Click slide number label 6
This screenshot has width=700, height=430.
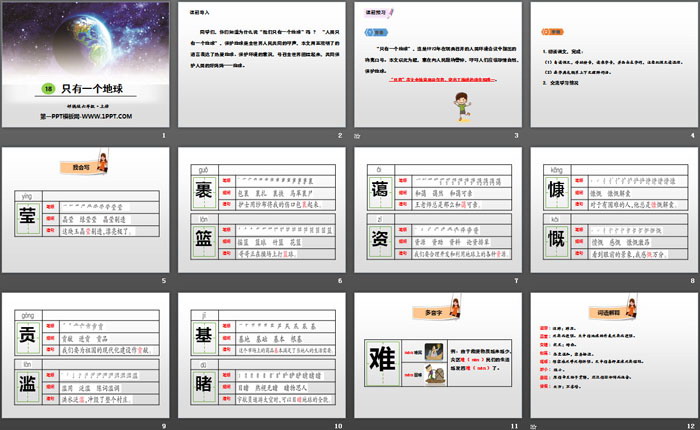(x=340, y=281)
